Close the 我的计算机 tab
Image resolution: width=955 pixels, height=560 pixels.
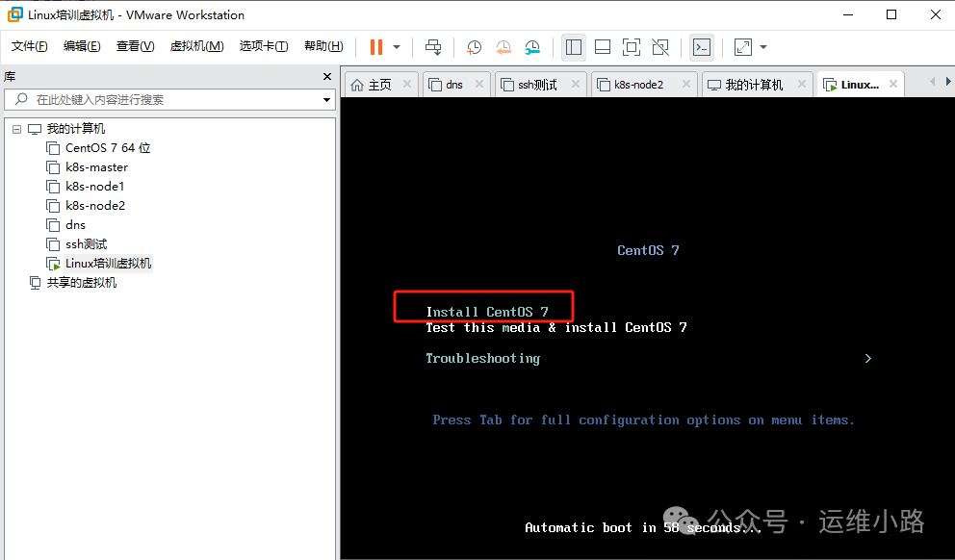[x=802, y=84]
